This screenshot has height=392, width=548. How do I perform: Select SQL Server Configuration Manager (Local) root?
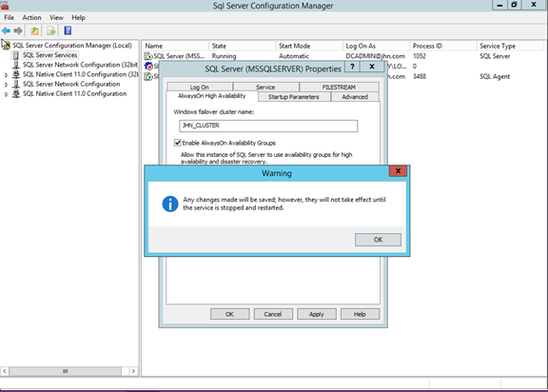tap(72, 46)
